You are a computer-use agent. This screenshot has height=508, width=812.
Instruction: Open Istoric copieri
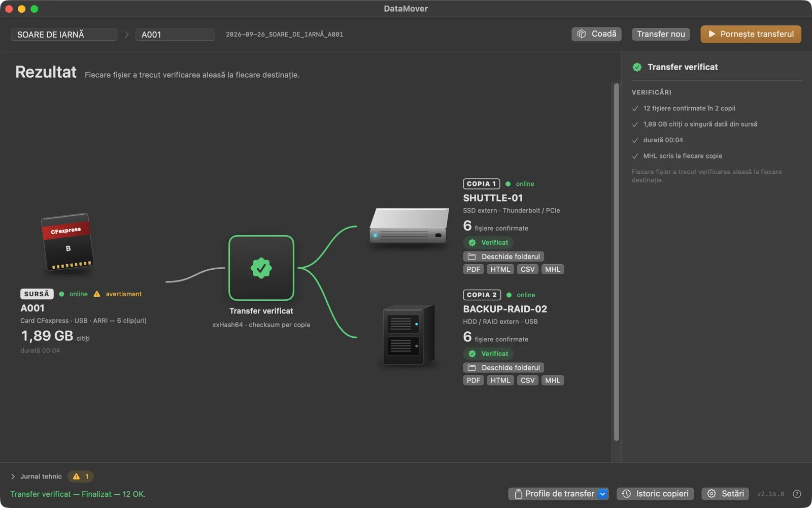pyautogui.click(x=655, y=494)
